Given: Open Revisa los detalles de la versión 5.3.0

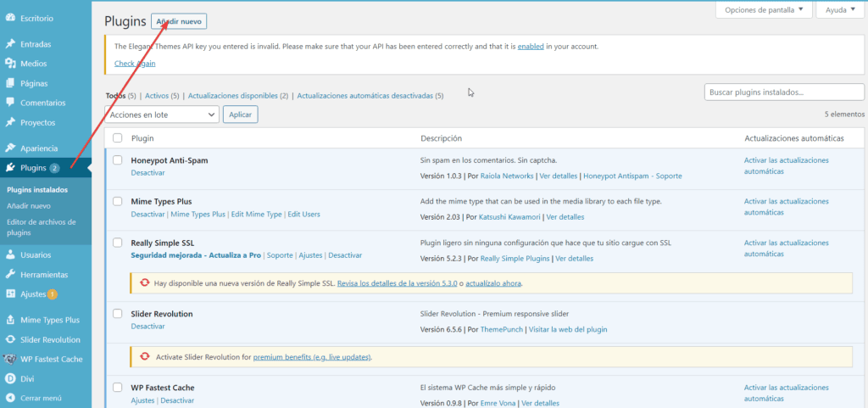Looking at the screenshot, I should [x=397, y=283].
